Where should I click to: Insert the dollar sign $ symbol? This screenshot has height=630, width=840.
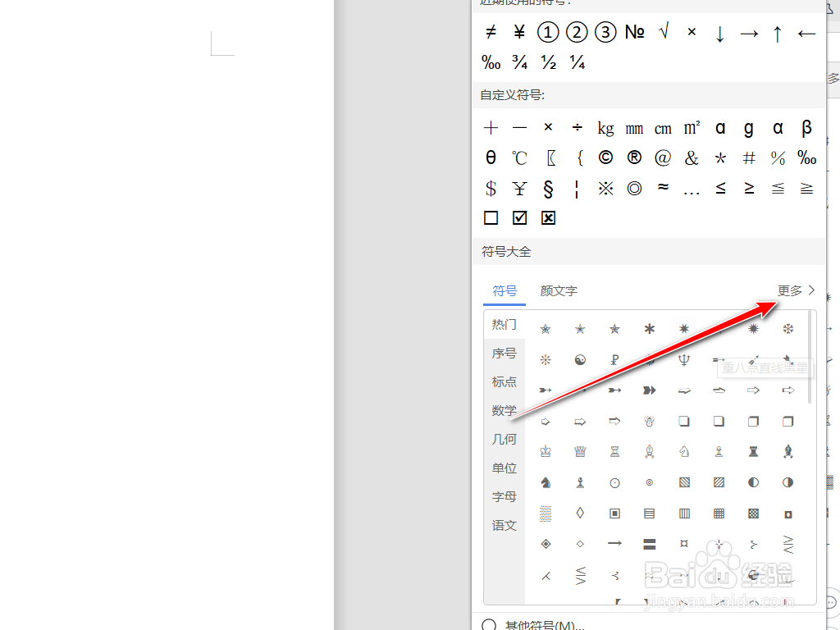point(491,189)
